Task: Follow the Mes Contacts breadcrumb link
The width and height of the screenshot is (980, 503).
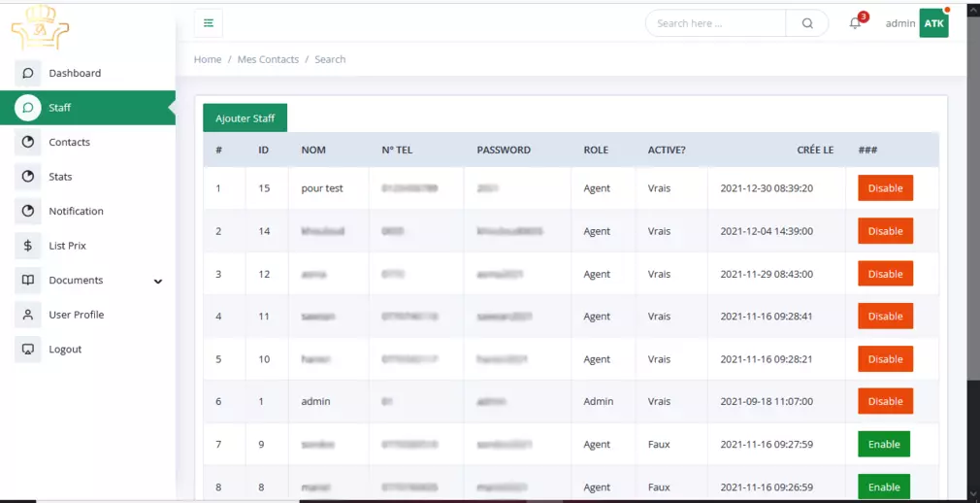Action: point(268,59)
